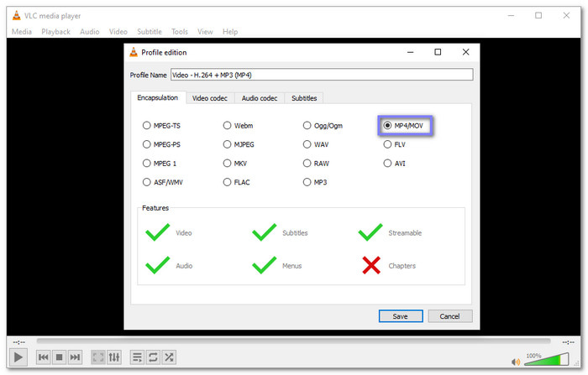588x375 pixels.
Task: Select the MPEG-PS radio button
Action: (147, 144)
